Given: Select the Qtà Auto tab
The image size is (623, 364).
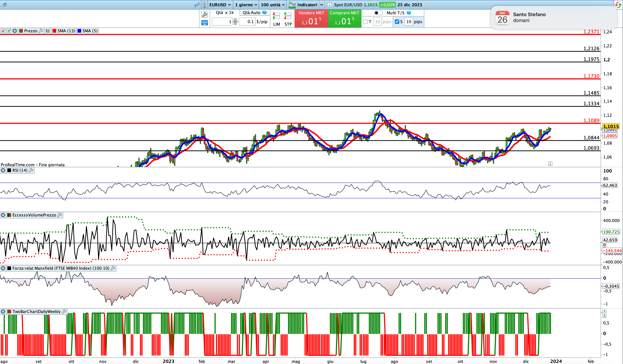Looking at the screenshot, I should 255,13.
